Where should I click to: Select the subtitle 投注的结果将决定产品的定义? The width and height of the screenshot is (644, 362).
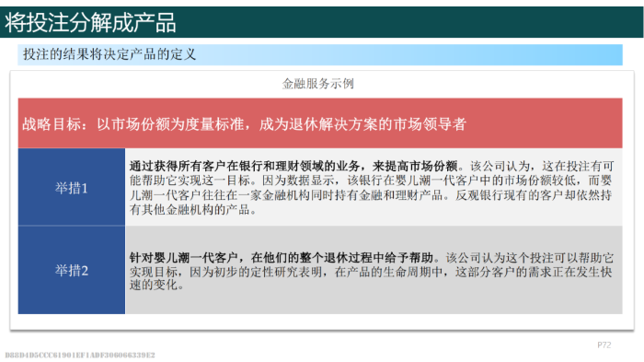(x=109, y=54)
